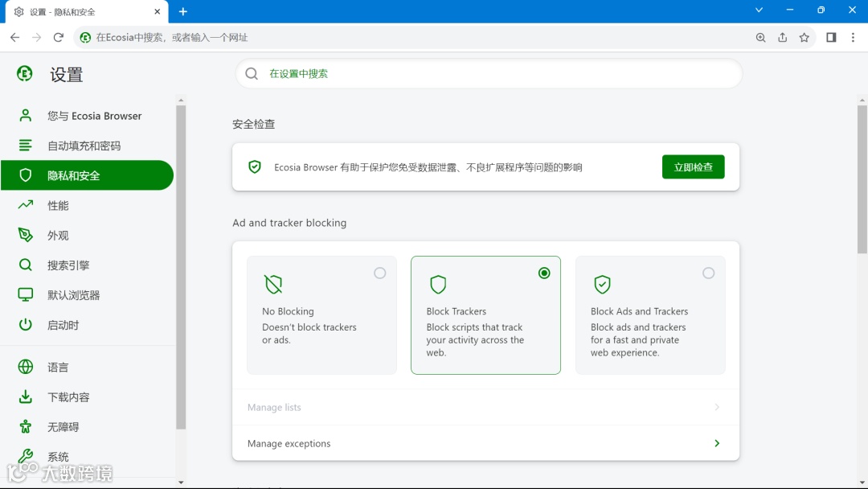
Task: Click the Ecosia icon in the address bar
Action: (85, 37)
